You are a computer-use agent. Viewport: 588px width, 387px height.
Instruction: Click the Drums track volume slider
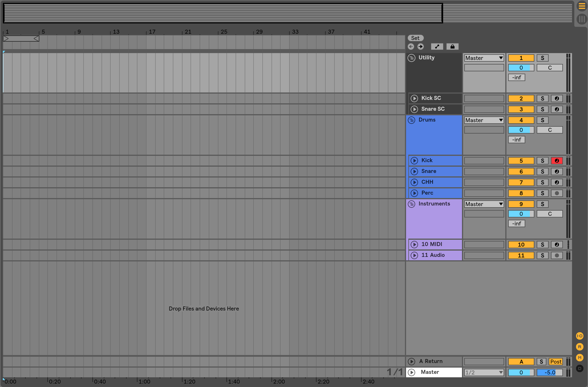(521, 130)
